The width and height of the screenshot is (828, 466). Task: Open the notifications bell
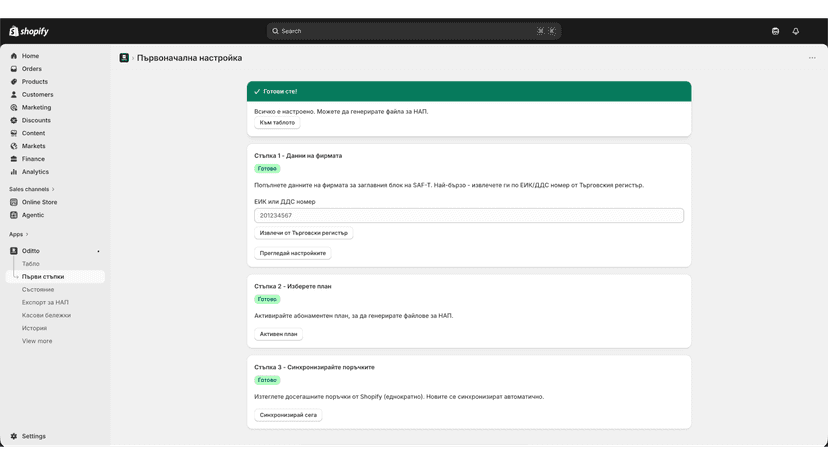click(796, 31)
